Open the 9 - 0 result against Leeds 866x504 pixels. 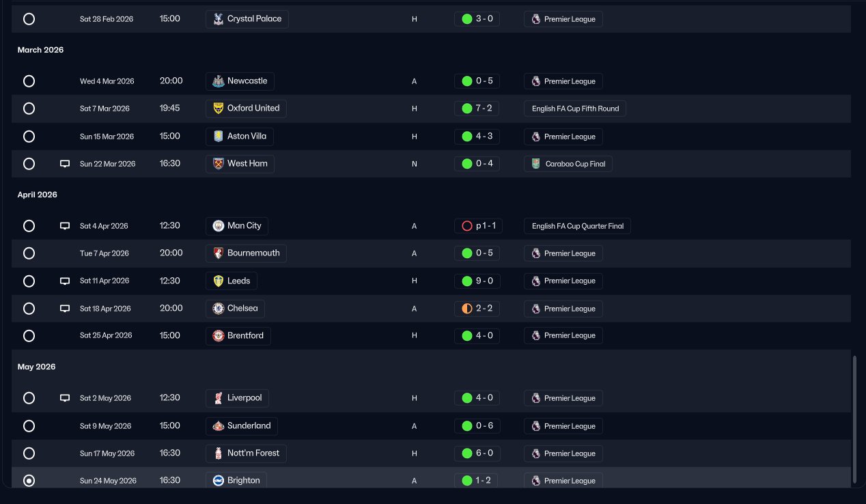pyautogui.click(x=477, y=281)
